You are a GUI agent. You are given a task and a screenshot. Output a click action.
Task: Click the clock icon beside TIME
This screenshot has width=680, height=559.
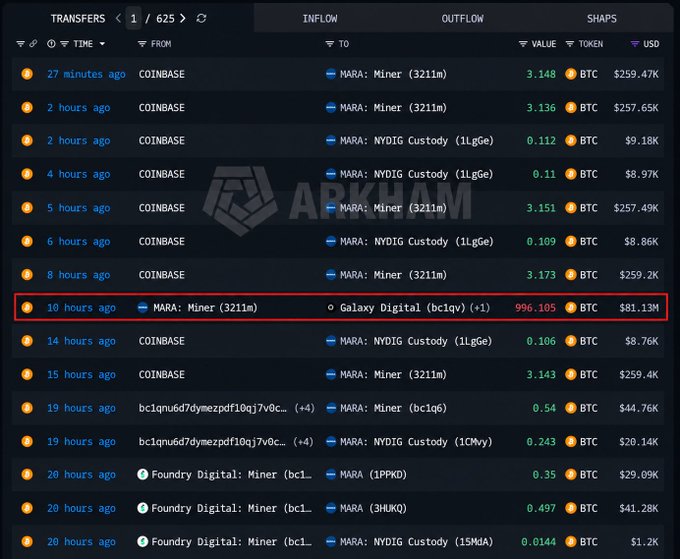point(51,44)
